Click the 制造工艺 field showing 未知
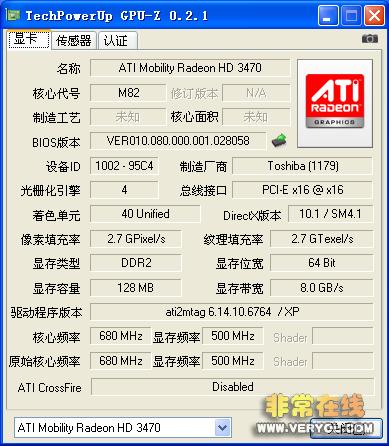Image resolution: width=389 pixels, height=446 pixels. tap(128, 117)
